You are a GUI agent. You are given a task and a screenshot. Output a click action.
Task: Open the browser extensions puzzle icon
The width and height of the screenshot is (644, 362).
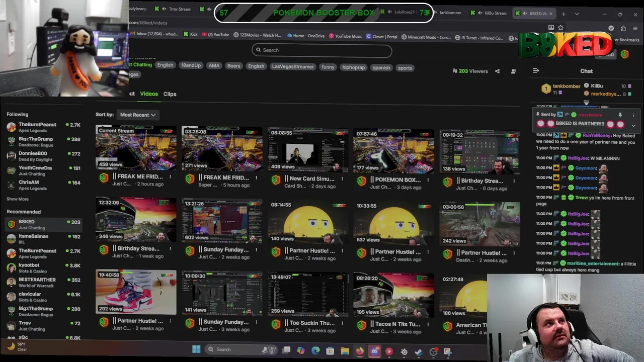(x=623, y=29)
